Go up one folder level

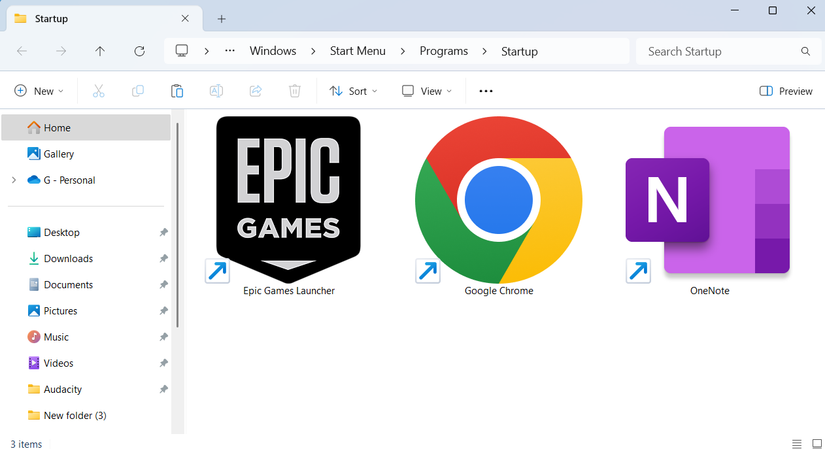[100, 51]
